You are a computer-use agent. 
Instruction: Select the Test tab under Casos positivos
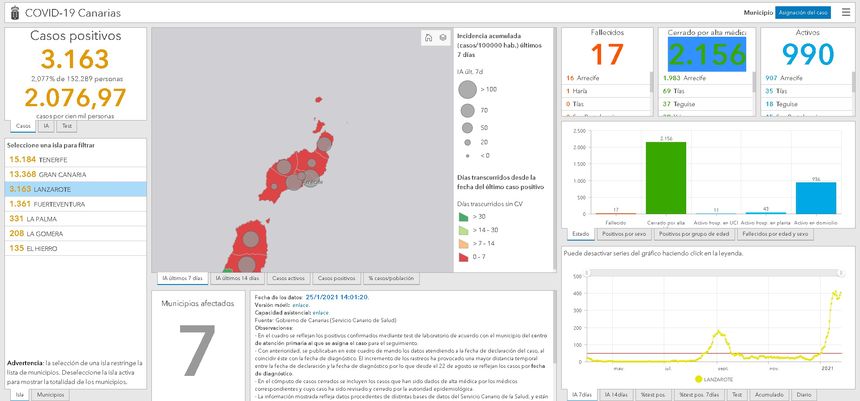click(x=67, y=126)
